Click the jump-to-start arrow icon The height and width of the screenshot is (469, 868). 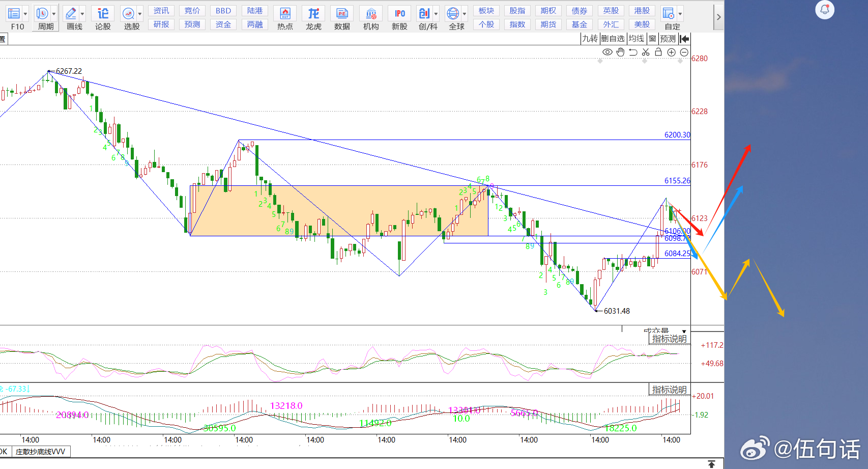coord(685,39)
